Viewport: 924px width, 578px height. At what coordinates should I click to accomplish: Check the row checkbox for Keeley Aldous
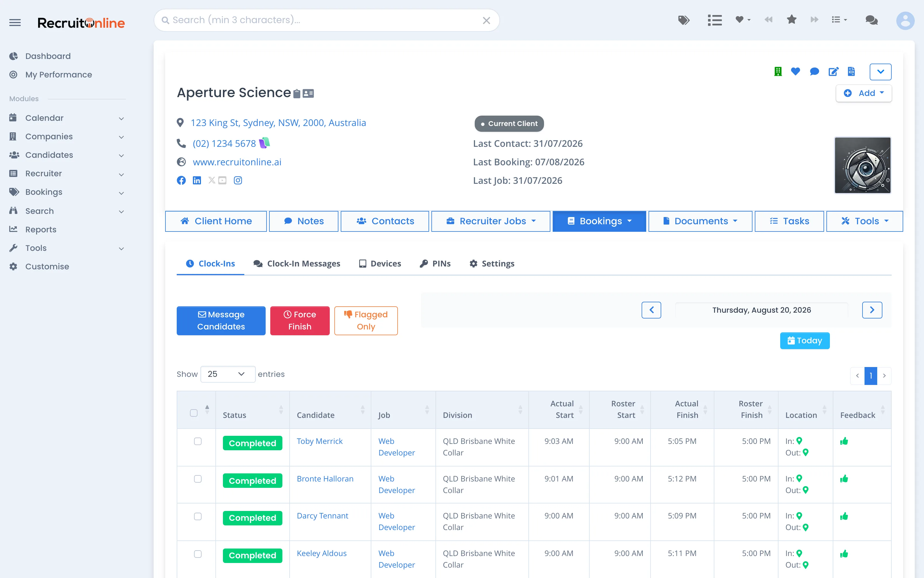pos(198,554)
